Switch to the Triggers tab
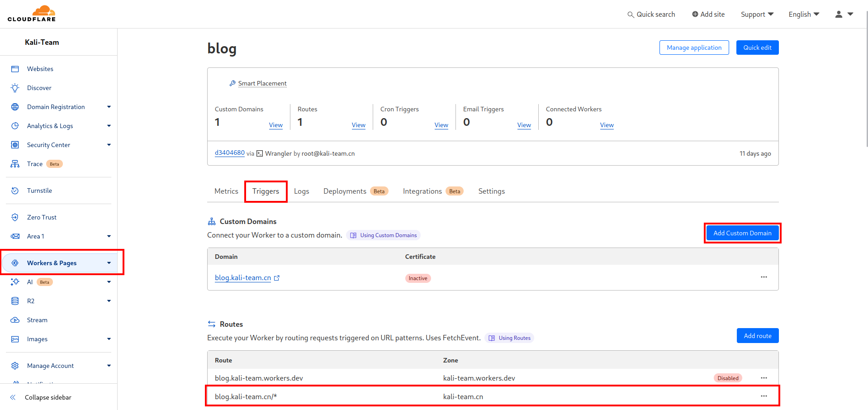Screen dimensions: 868x410 click(266, 191)
